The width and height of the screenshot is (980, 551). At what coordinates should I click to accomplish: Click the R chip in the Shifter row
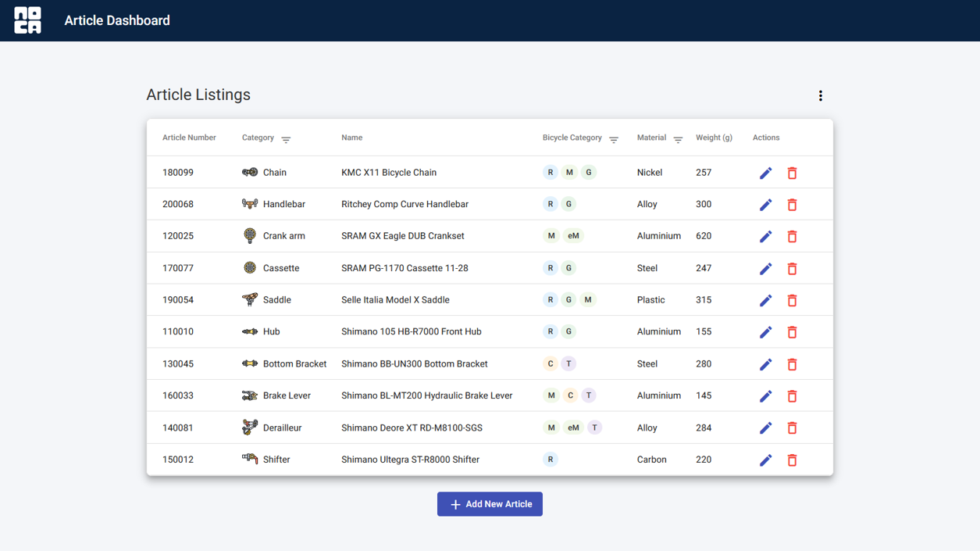click(551, 460)
